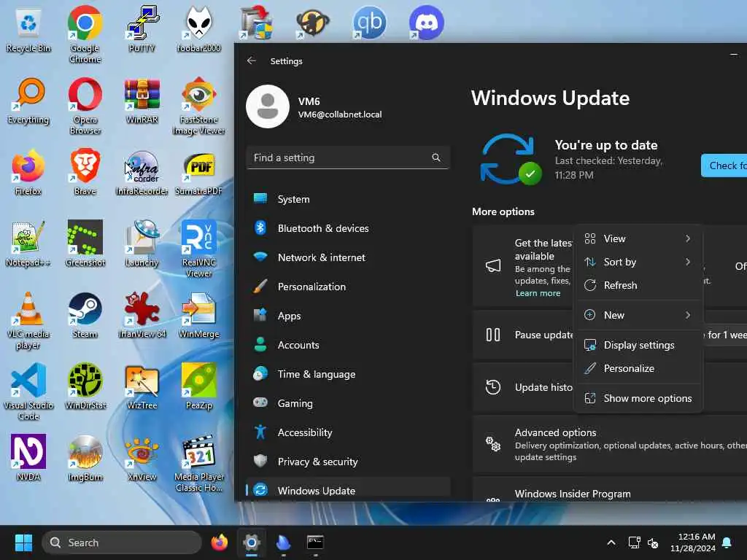Open Discord desktop shortcut
747x560 pixels.
click(x=426, y=23)
